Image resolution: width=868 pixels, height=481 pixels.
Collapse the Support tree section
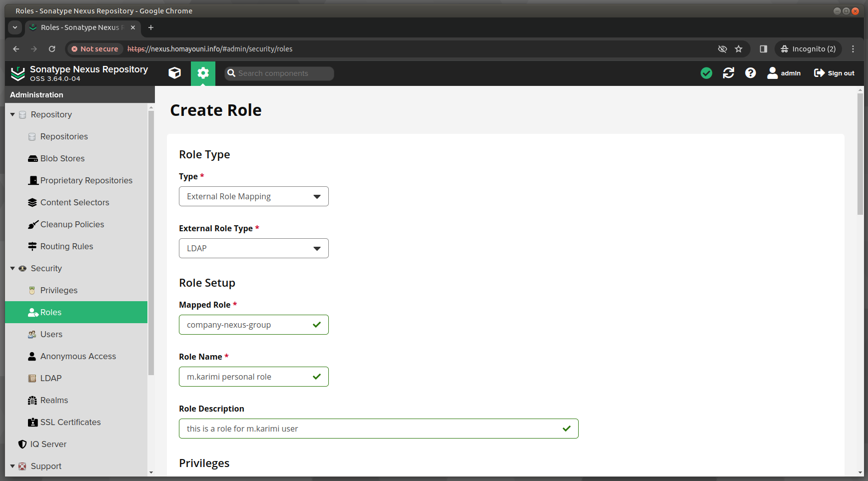pos(12,467)
